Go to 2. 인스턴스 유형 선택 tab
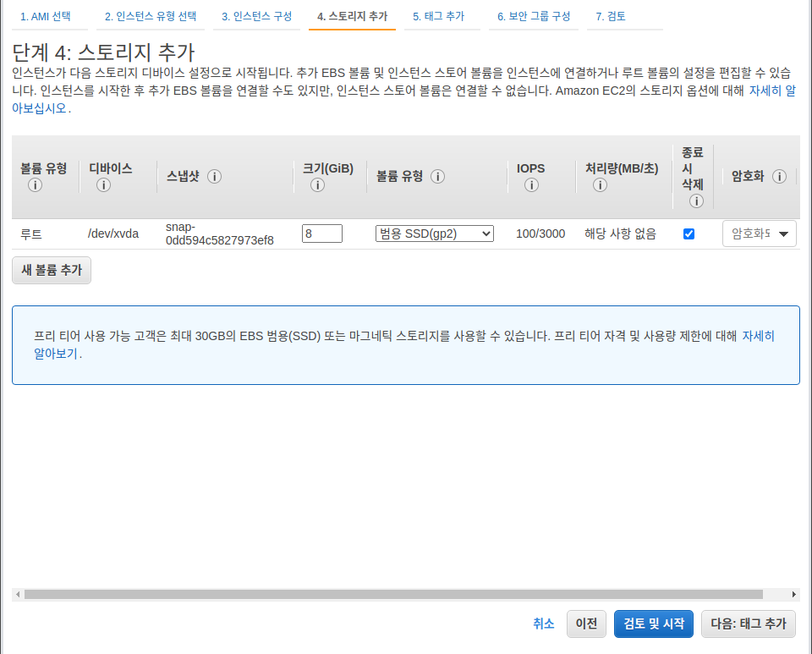812x654 pixels. click(x=151, y=17)
